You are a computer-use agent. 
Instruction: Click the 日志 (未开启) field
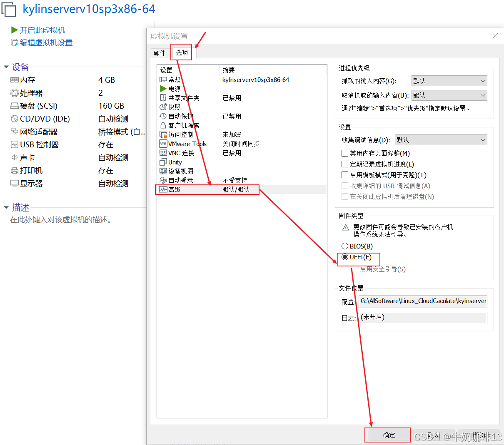[x=423, y=318]
